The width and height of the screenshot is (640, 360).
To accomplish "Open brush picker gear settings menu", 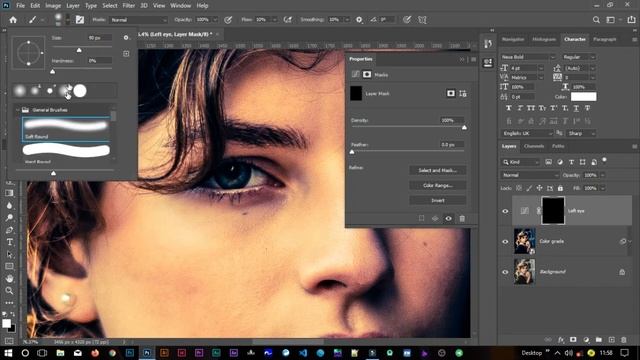I will pos(126,38).
